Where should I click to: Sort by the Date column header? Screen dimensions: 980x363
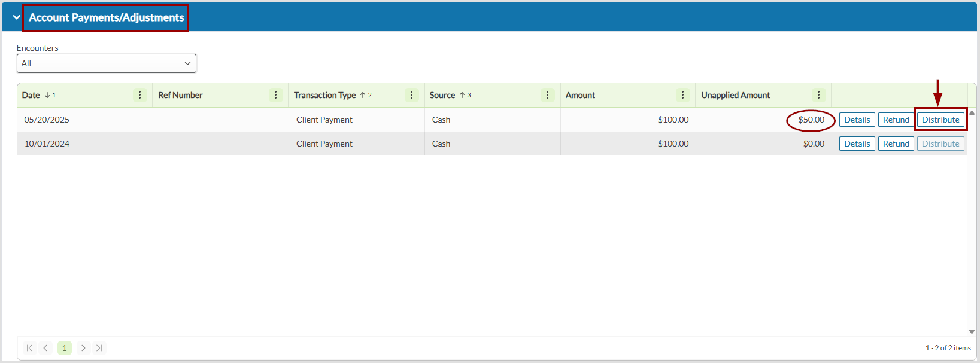pyautogui.click(x=31, y=95)
